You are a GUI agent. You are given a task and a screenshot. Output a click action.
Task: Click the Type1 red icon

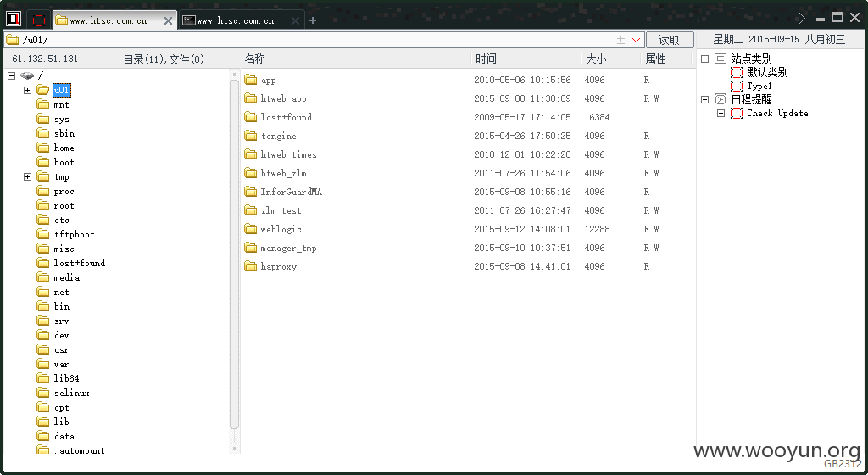coord(737,86)
